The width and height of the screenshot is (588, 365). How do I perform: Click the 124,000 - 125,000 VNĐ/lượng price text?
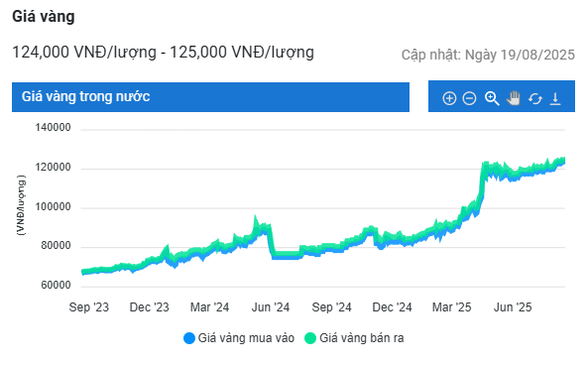point(164,53)
